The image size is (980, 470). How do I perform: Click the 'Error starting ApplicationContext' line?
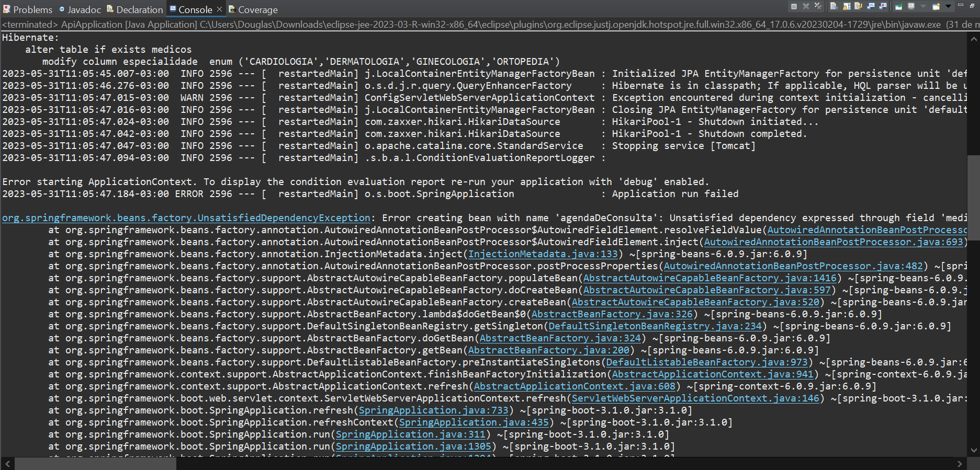coord(356,182)
